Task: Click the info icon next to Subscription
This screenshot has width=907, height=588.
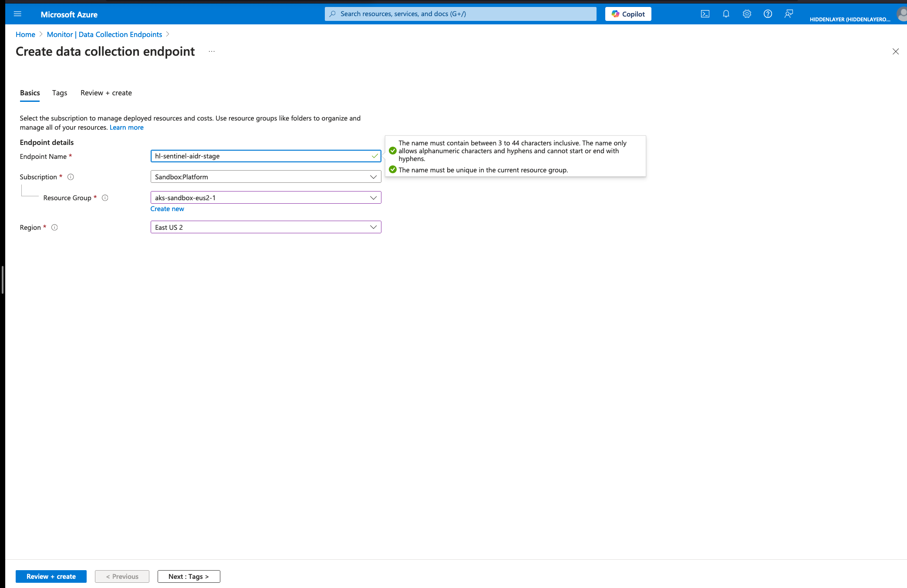Action: 71,177
